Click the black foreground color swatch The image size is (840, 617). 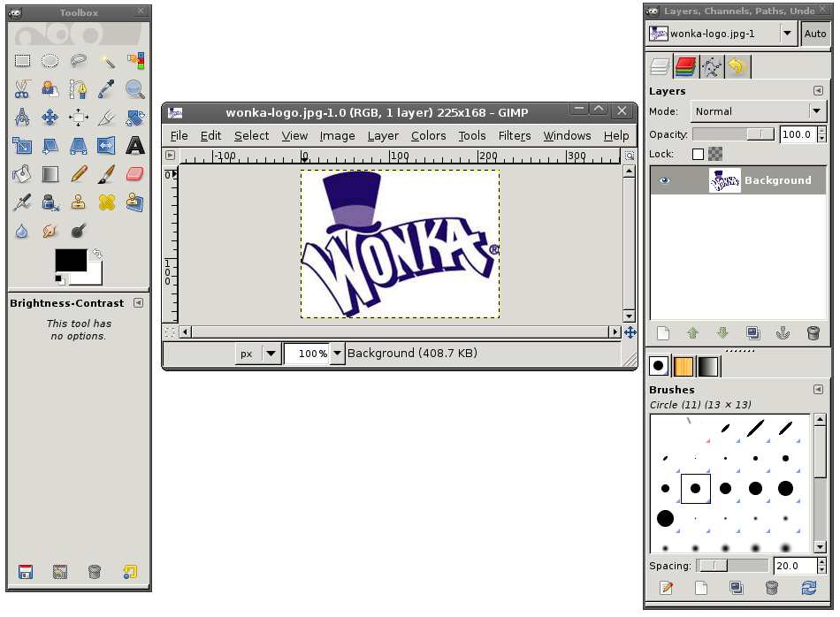[x=71, y=260]
